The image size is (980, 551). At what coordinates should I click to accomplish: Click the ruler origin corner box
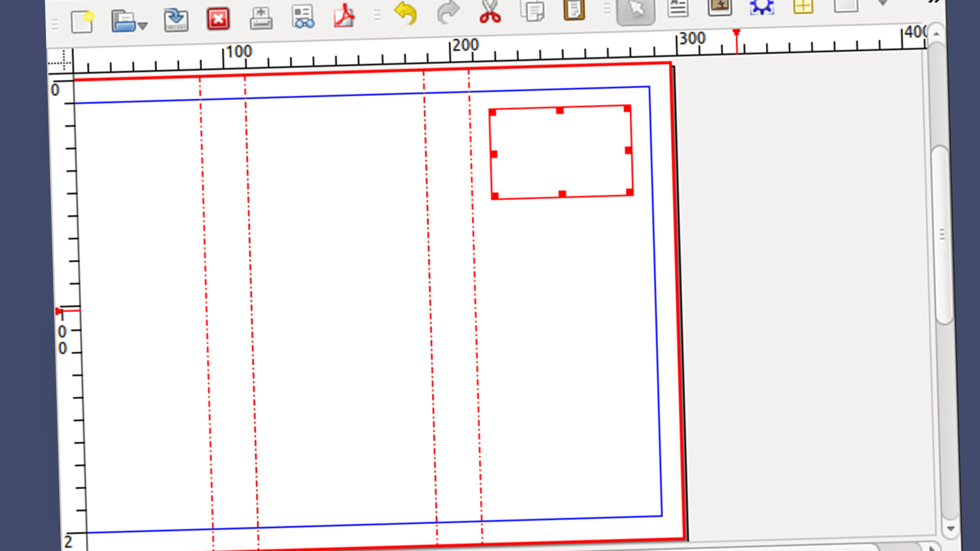coord(60,62)
